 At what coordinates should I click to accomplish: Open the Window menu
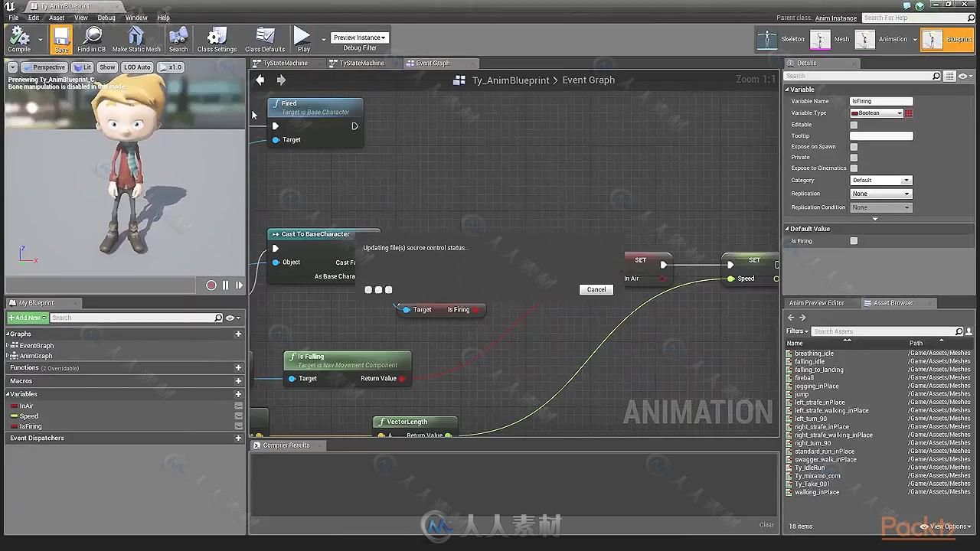tap(136, 18)
